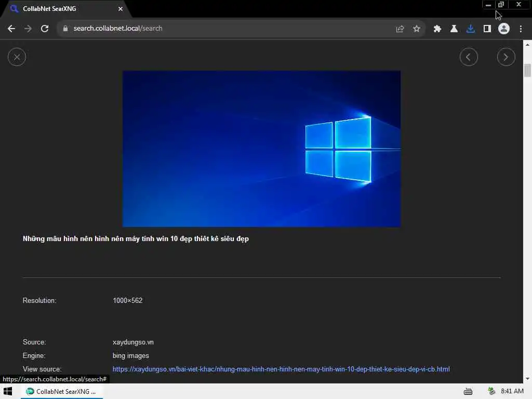Open the Extensions puzzle icon
The image size is (532, 399).
tap(437, 29)
